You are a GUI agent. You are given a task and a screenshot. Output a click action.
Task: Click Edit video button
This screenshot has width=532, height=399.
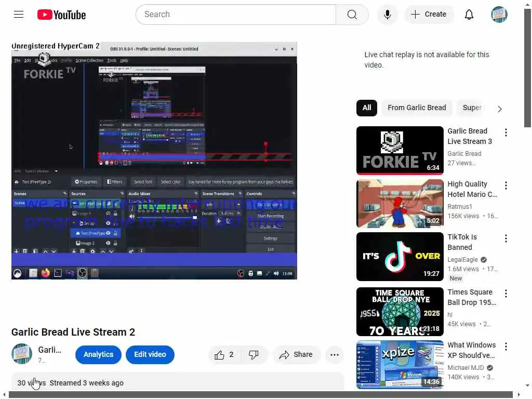[x=150, y=354]
